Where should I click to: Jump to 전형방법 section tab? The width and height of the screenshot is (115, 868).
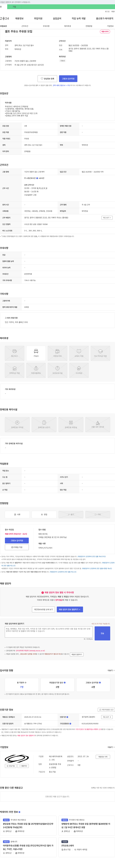pyautogui.click(x=89, y=26)
